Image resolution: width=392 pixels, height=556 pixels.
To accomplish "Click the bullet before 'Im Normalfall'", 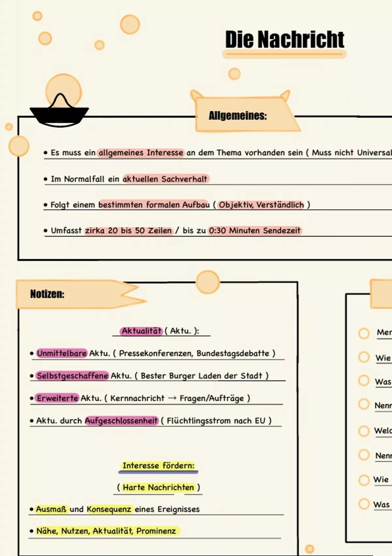I will [x=46, y=179].
